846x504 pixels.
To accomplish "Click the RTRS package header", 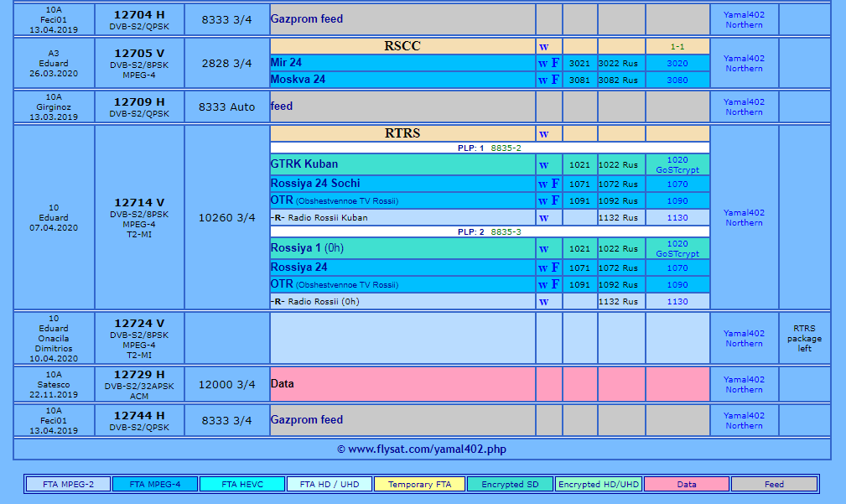I will pyautogui.click(x=402, y=133).
